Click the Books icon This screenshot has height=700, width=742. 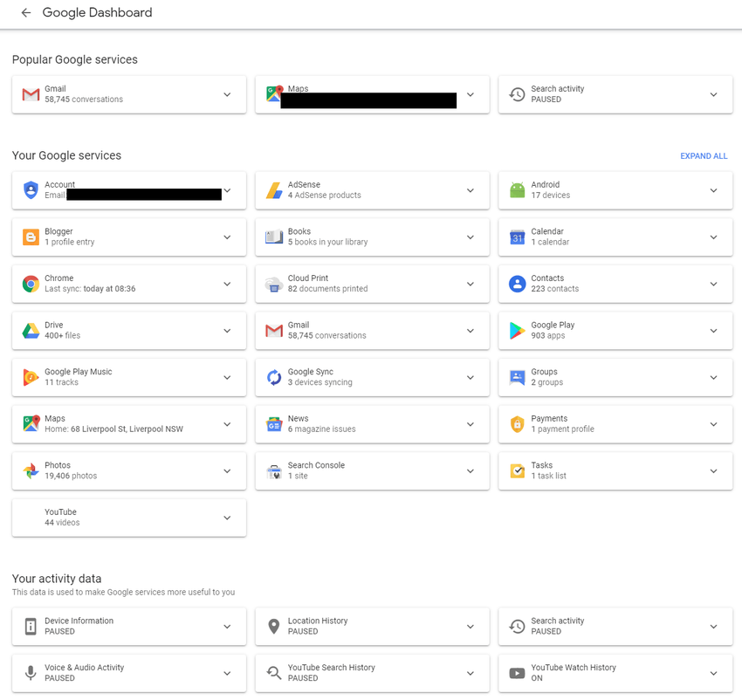tap(274, 237)
